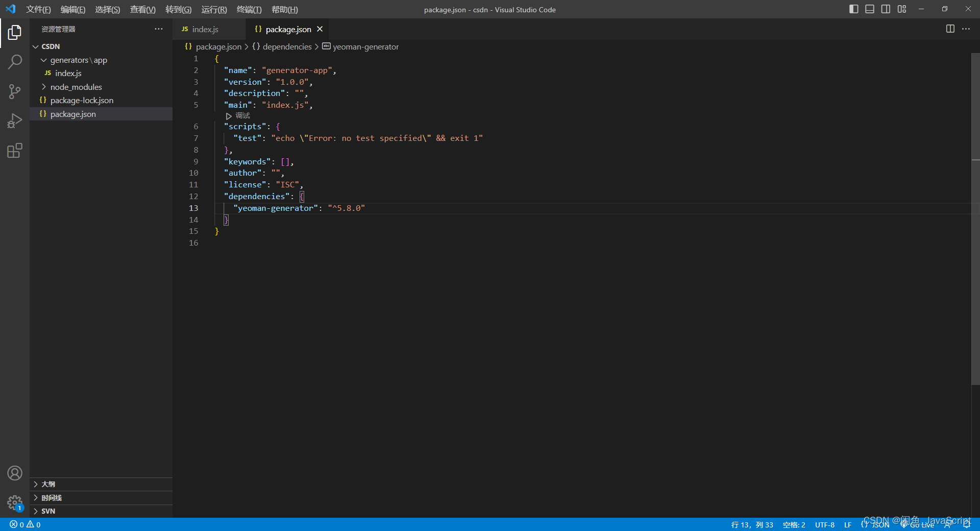Open the 终端(T) menu
Screen dimensions: 980x531
coord(249,10)
